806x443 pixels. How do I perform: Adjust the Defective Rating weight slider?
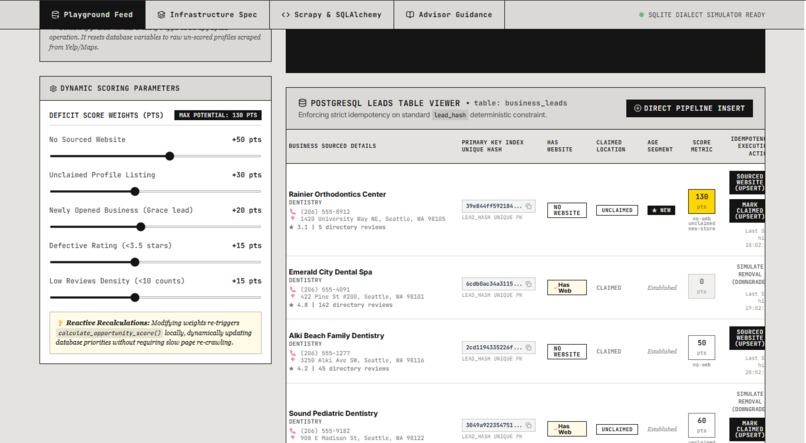pyautogui.click(x=155, y=262)
